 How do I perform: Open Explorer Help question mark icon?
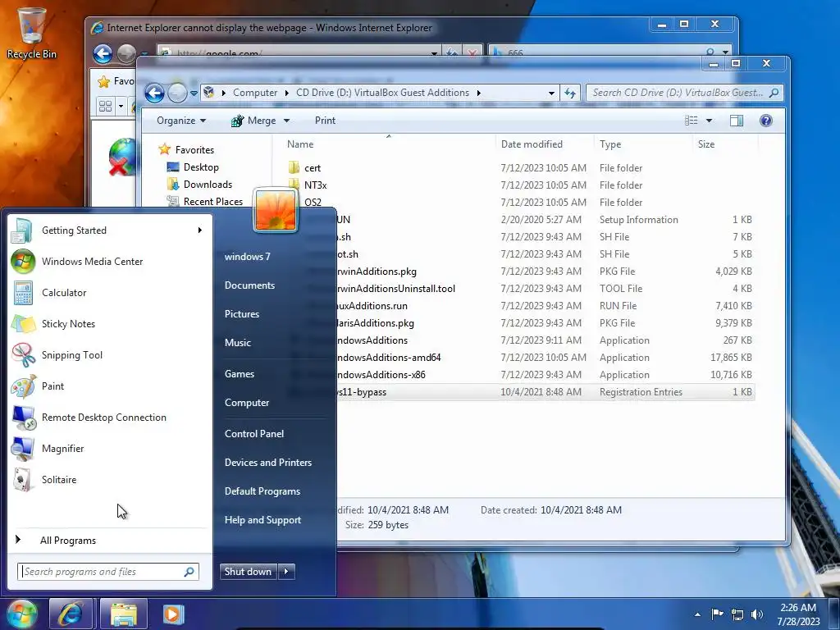point(765,121)
